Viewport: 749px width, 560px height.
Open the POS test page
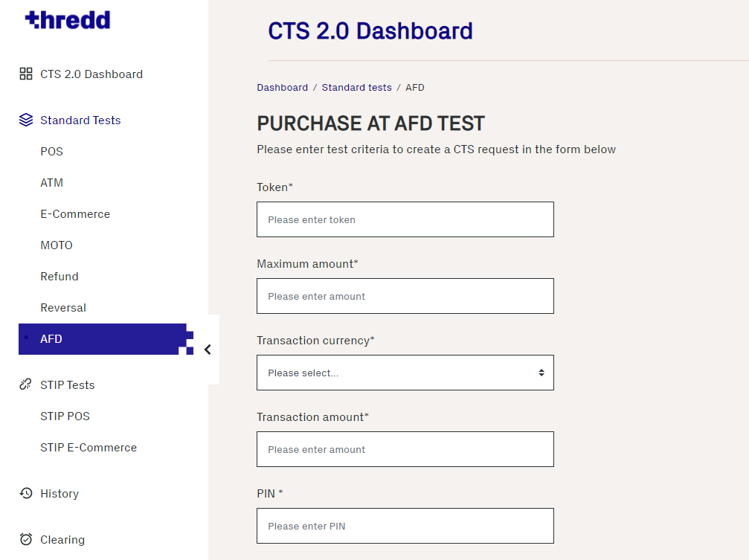pyautogui.click(x=51, y=152)
